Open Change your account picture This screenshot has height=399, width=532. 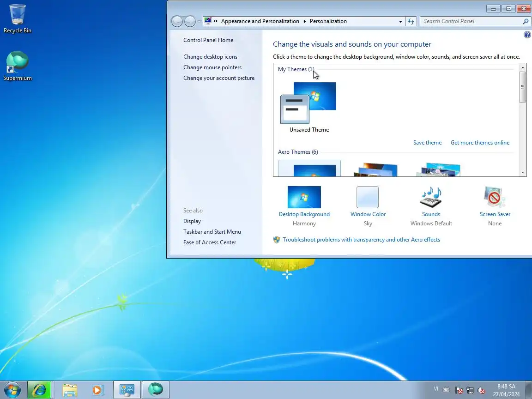[219, 78]
